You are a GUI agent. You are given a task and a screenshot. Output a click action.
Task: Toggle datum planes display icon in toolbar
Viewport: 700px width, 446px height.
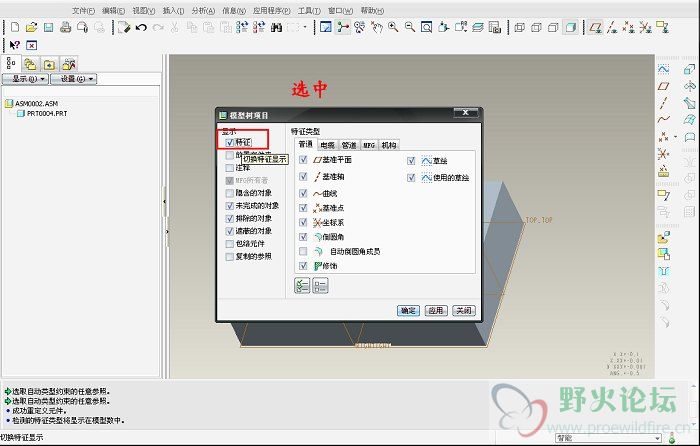coord(595,28)
